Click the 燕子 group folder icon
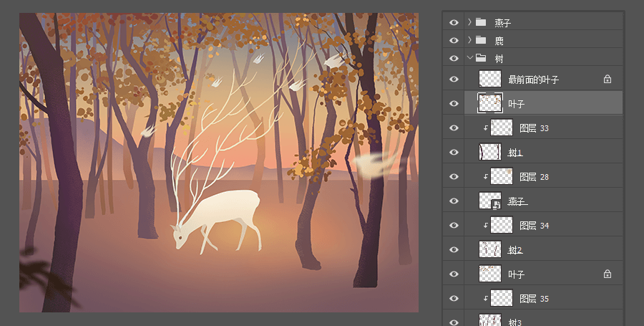644x326 pixels. coord(481,22)
